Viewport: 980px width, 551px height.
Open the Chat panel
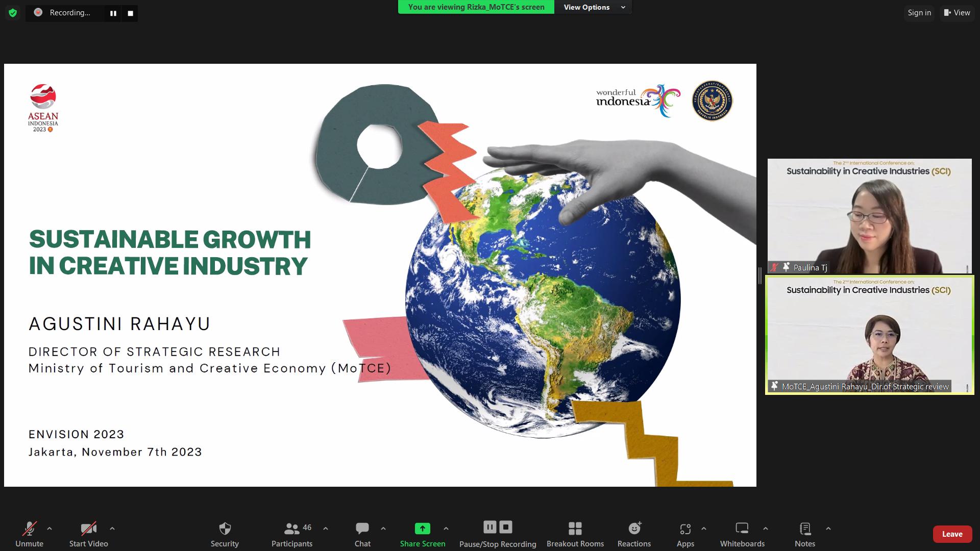coord(362,529)
